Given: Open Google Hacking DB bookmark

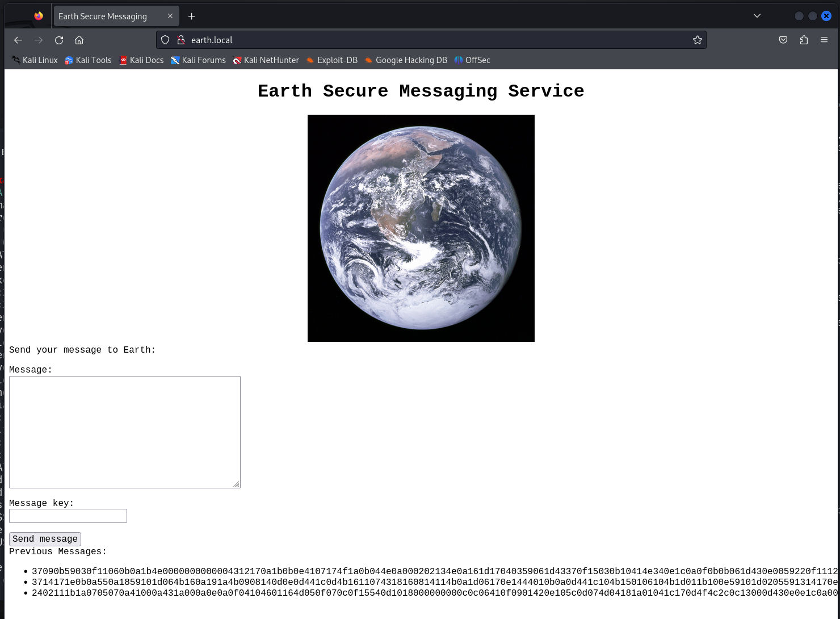Looking at the screenshot, I should [406, 60].
